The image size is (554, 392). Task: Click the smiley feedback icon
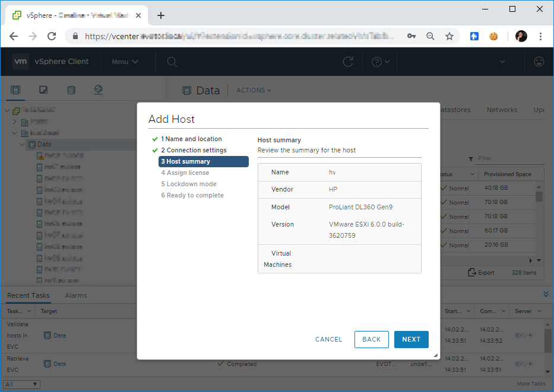pos(539,62)
